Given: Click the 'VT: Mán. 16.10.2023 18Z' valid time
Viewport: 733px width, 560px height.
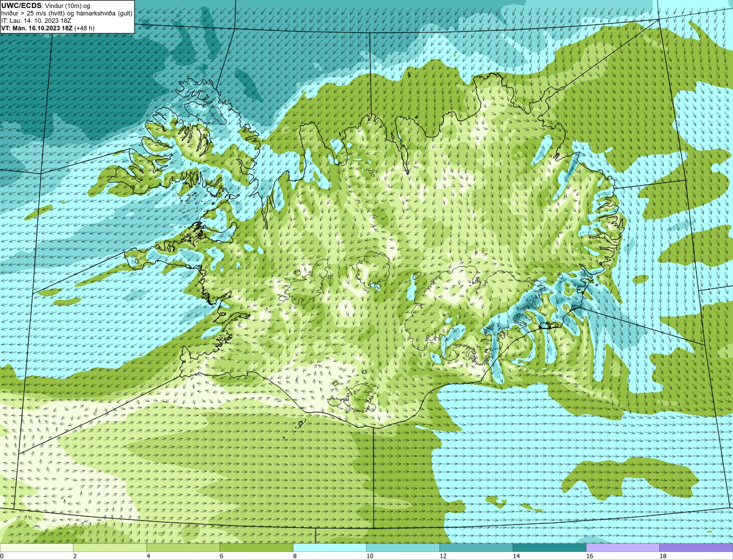Looking at the screenshot, I should point(37,28).
